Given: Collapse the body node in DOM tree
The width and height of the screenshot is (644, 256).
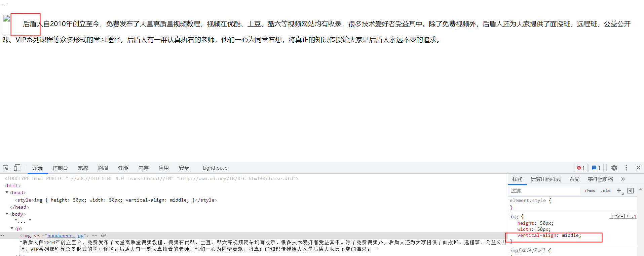Looking at the screenshot, I should [x=7, y=214].
